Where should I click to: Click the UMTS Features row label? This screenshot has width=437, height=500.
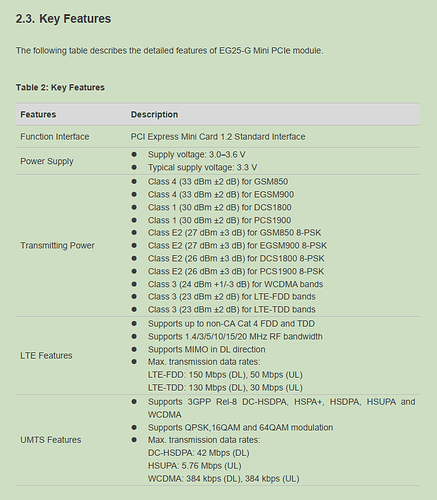point(51,440)
